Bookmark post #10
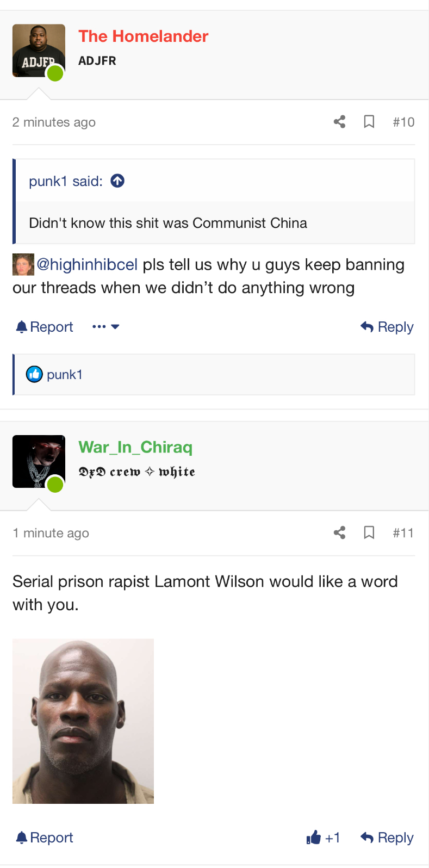429x868 pixels. click(369, 122)
